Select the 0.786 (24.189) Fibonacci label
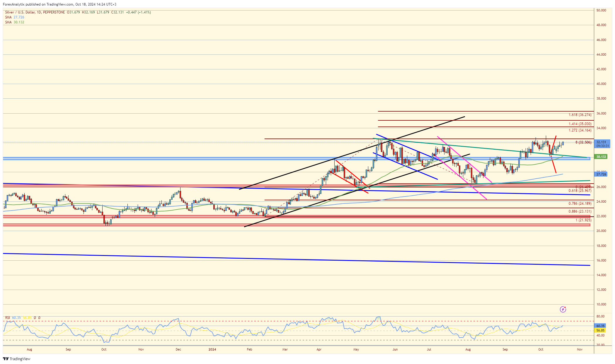615x364 pixels. [580, 204]
